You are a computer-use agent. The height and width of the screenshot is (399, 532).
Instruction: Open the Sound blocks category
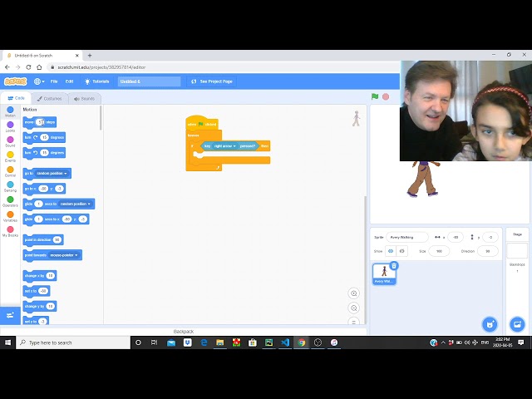click(x=10, y=141)
